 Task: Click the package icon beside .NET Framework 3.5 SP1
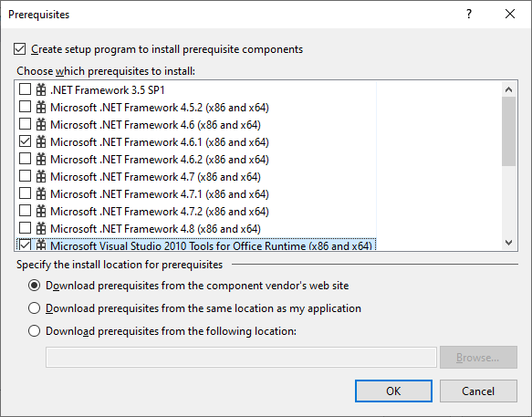[x=41, y=89]
